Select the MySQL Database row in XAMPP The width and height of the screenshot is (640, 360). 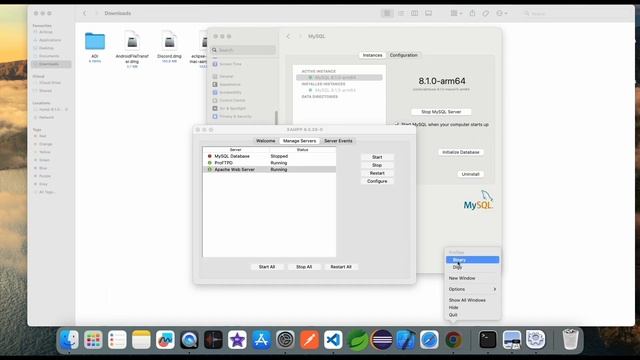pyautogui.click(x=269, y=156)
